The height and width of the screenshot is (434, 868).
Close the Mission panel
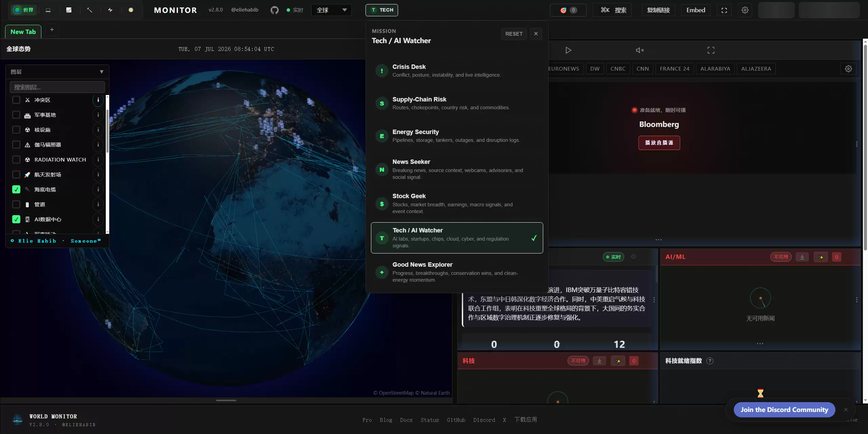[536, 34]
